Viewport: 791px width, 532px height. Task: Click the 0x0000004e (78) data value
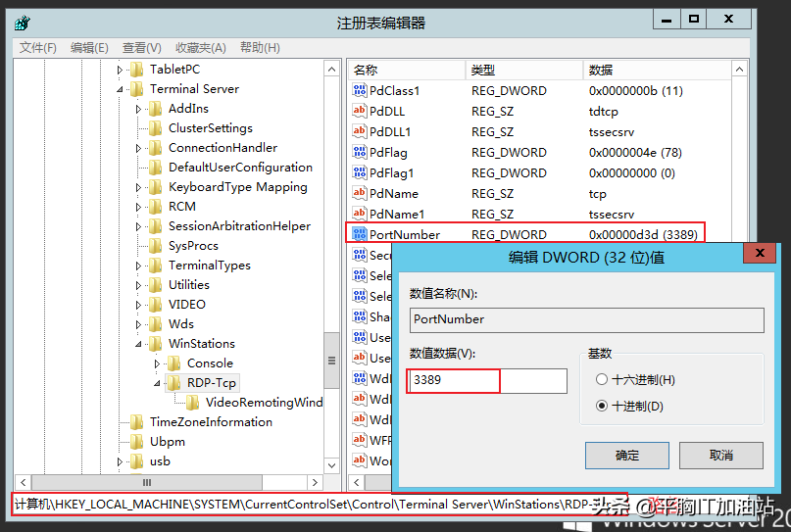point(635,152)
